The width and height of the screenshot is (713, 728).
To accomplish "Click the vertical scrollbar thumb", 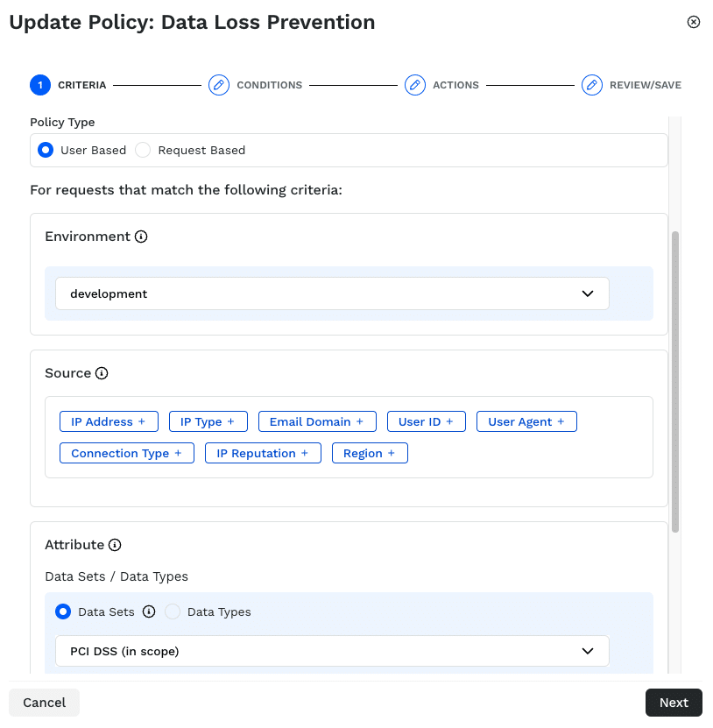I will point(674,382).
